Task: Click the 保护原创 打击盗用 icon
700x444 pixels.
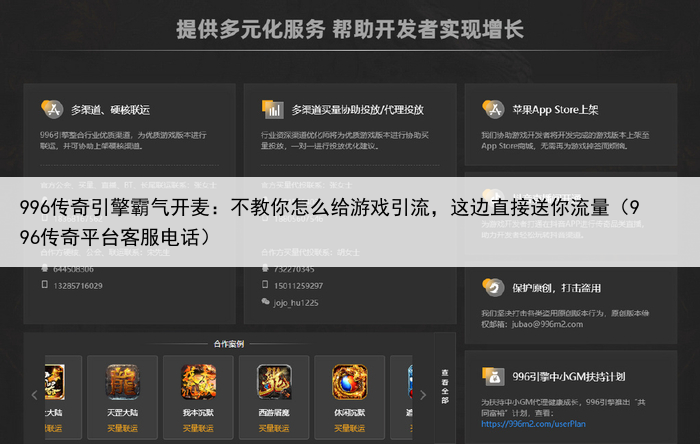Action: click(491, 287)
